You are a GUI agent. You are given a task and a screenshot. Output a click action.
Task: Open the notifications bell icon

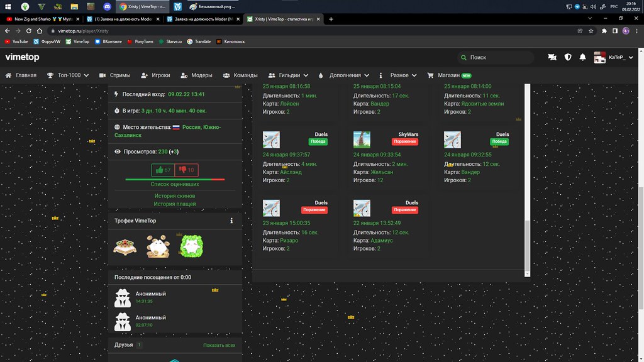583,57
